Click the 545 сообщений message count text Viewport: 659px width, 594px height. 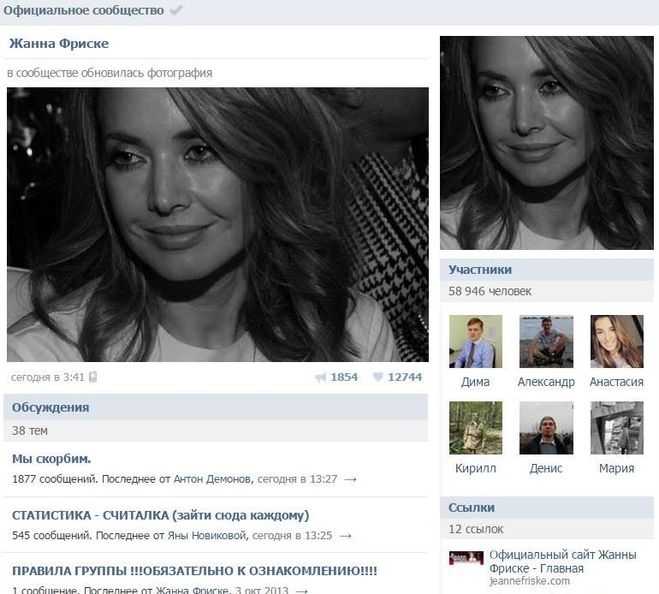tap(51, 536)
